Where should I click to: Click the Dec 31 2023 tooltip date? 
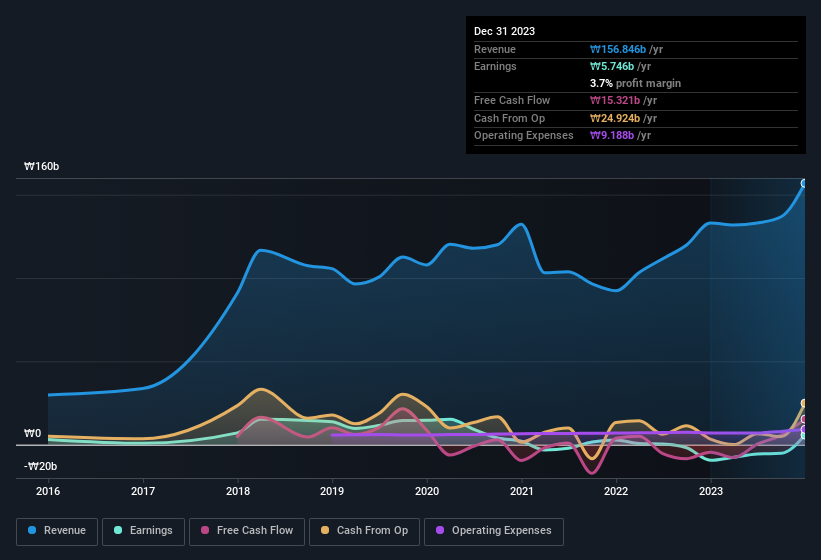pos(504,31)
